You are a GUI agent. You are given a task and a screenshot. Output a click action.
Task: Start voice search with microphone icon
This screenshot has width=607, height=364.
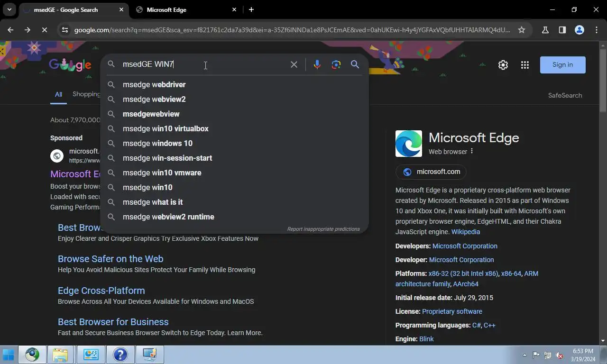pos(317,64)
